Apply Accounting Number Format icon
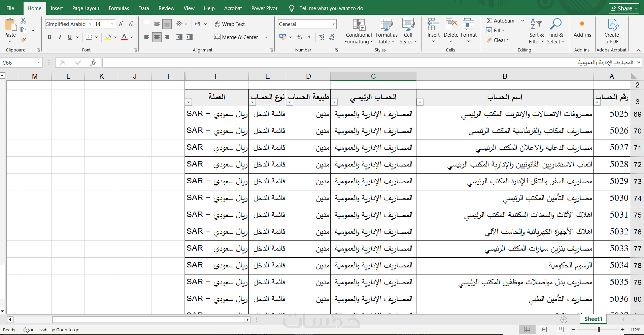644x335 pixels. 282,37
